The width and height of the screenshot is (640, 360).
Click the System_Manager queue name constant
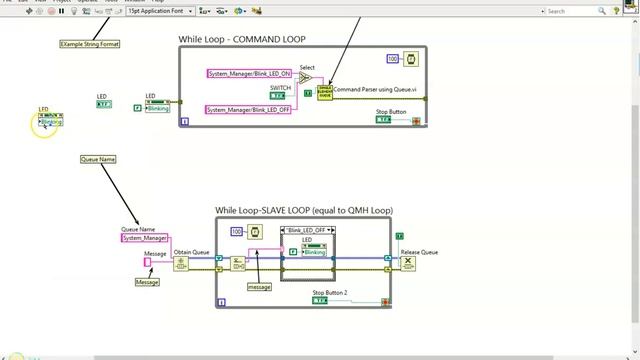[145, 238]
